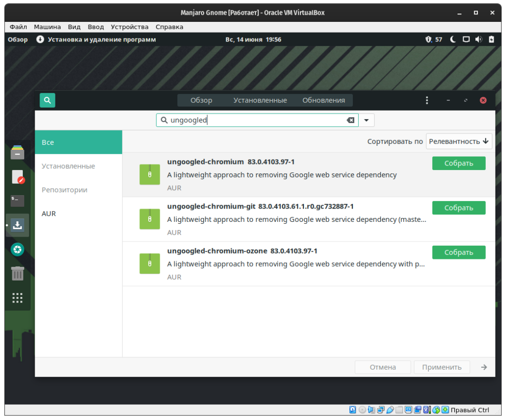Viewport: 506px width, 420px height.
Task: Open the Релевантность sort dropdown
Action: (459, 141)
